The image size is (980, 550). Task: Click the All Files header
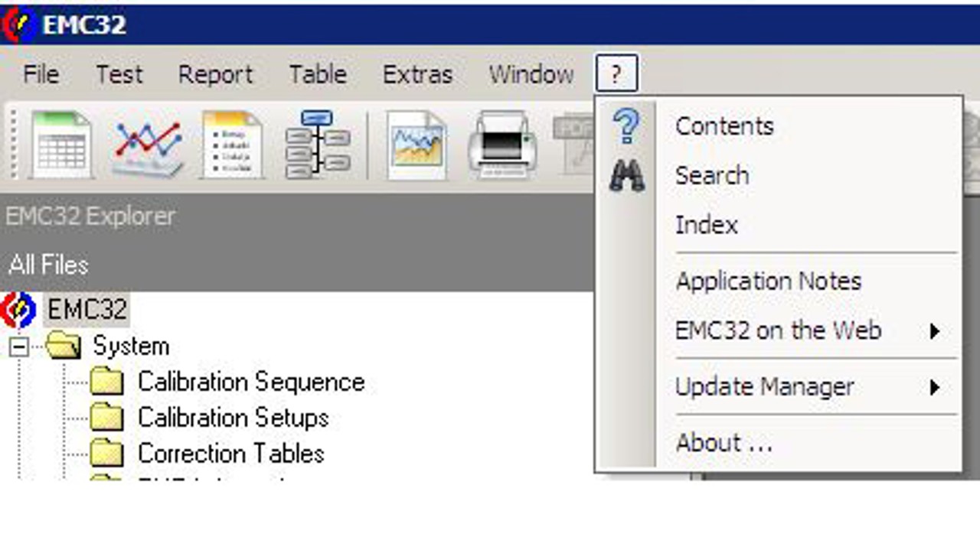[48, 265]
